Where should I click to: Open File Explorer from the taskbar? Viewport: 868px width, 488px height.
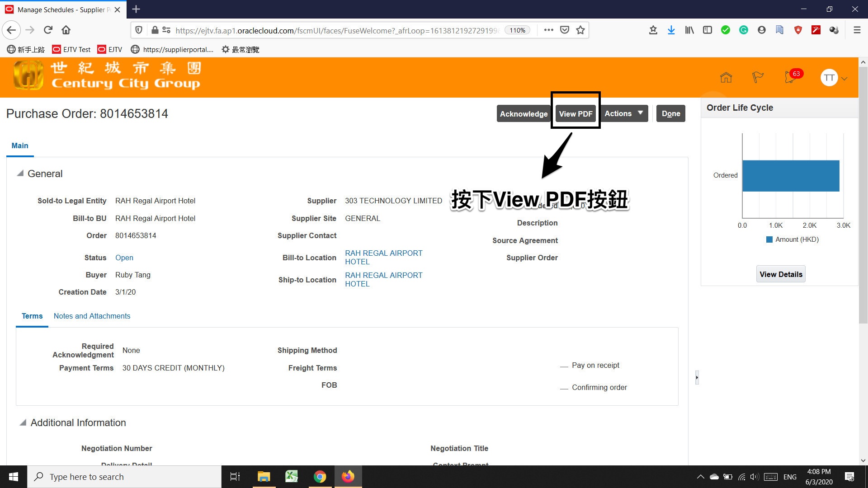pyautogui.click(x=264, y=477)
